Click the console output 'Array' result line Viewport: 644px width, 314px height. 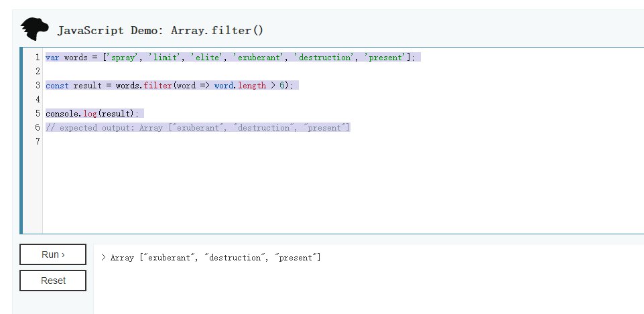pos(210,258)
